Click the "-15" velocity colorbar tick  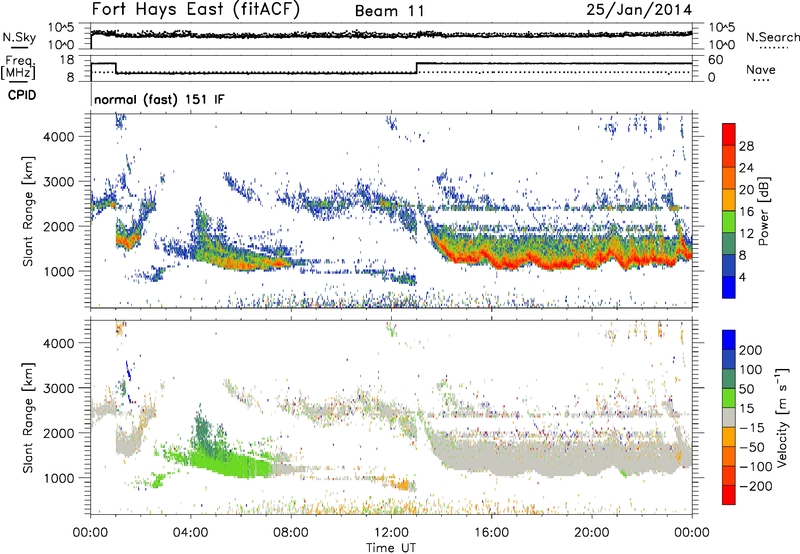click(x=752, y=428)
